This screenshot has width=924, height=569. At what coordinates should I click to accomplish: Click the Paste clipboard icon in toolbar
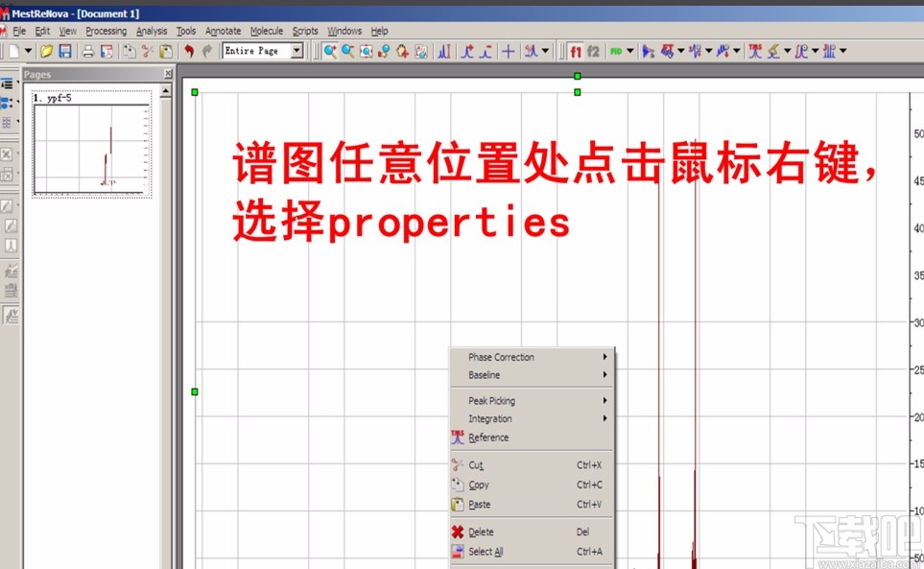click(x=166, y=51)
